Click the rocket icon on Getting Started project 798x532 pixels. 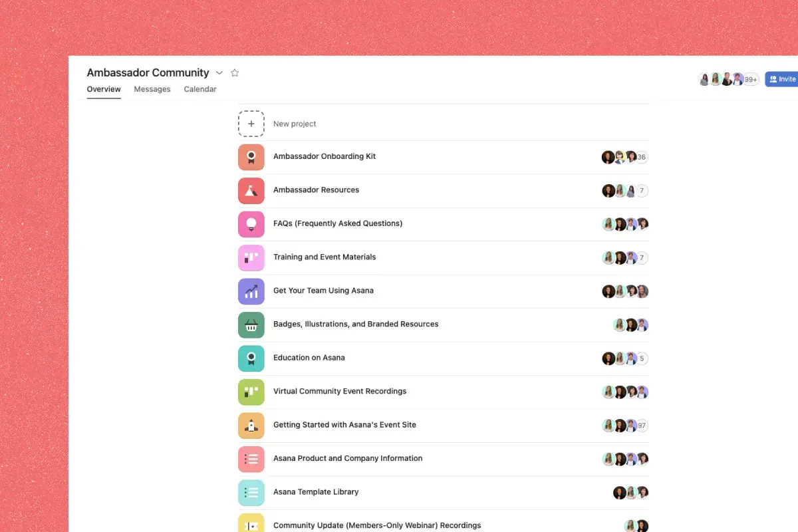point(251,425)
